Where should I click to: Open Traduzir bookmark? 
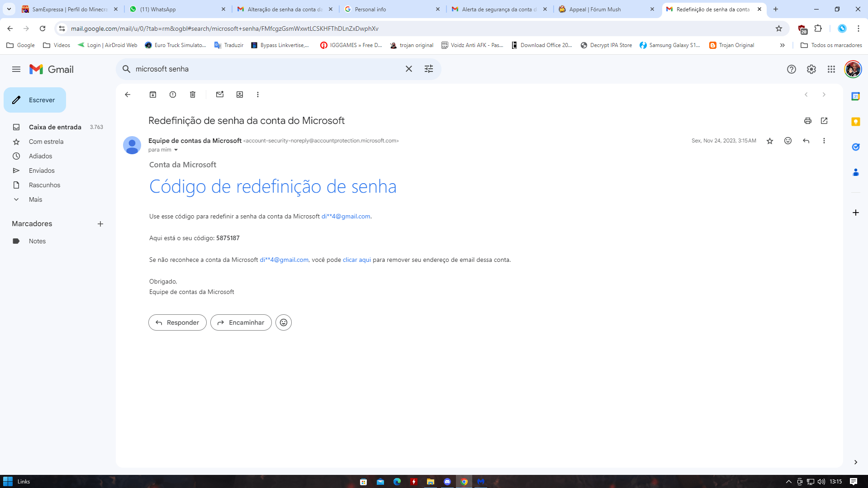[229, 45]
